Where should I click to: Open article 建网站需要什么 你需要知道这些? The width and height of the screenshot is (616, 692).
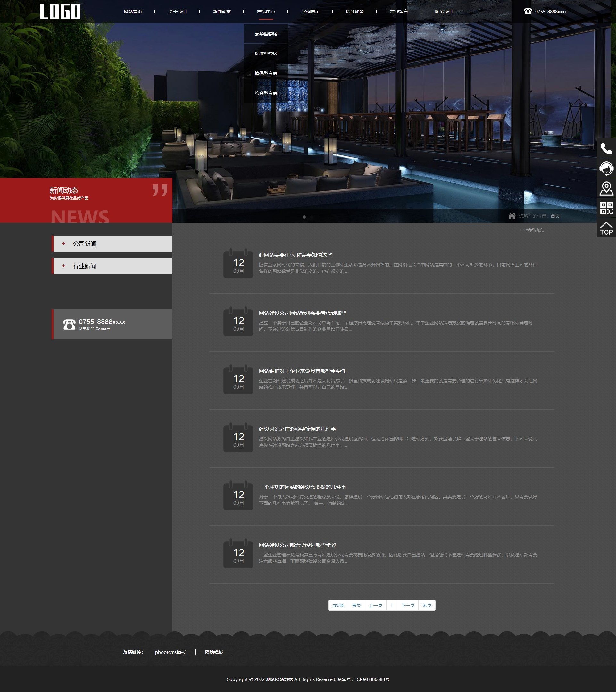pyautogui.click(x=296, y=255)
